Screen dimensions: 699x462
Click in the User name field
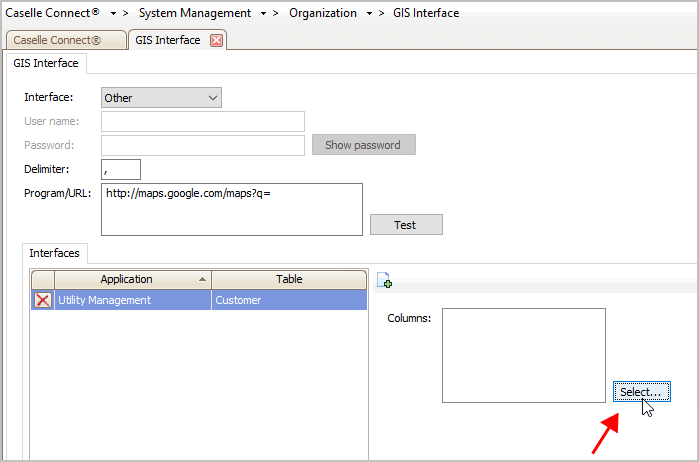click(x=203, y=121)
